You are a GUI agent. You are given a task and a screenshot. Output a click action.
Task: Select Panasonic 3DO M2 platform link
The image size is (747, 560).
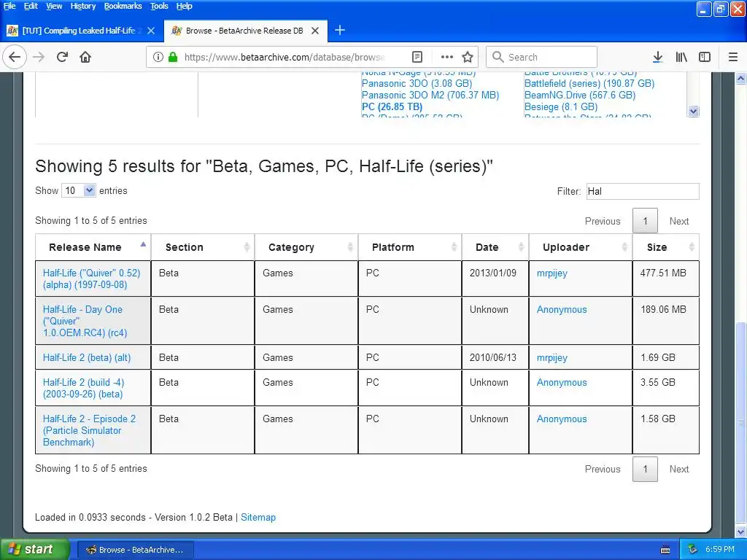[x=430, y=96]
